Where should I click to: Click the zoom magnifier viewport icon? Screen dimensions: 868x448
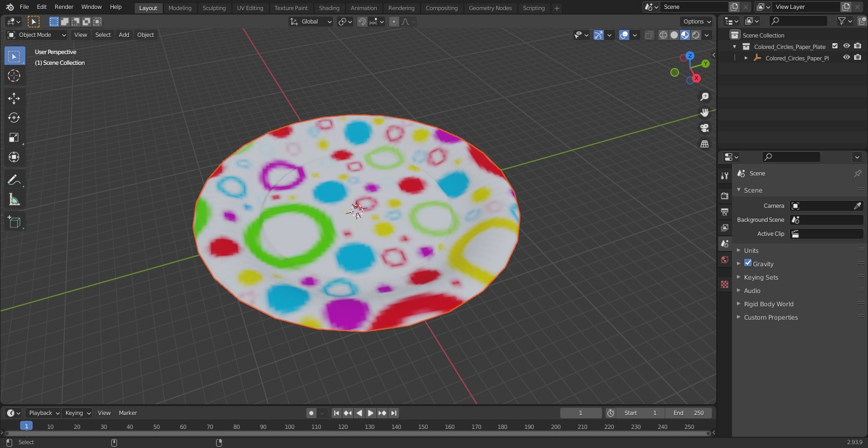pos(704,97)
